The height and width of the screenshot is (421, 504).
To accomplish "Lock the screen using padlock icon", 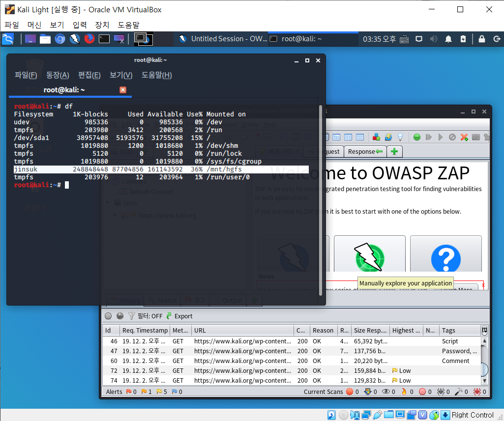I will 481,39.
